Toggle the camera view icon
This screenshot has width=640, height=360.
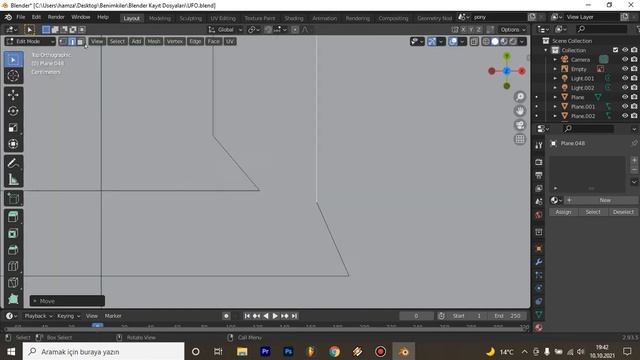pyautogui.click(x=520, y=125)
